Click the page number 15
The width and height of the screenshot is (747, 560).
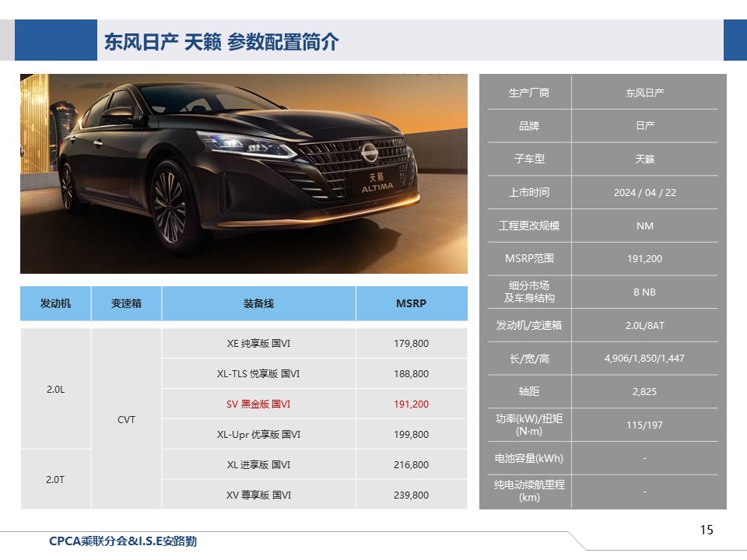click(707, 530)
